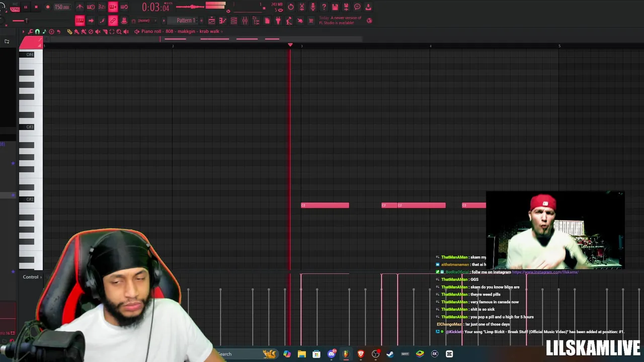Screen dimensions: 644x362
Task: Open the Playlist view
Action: pos(212,21)
